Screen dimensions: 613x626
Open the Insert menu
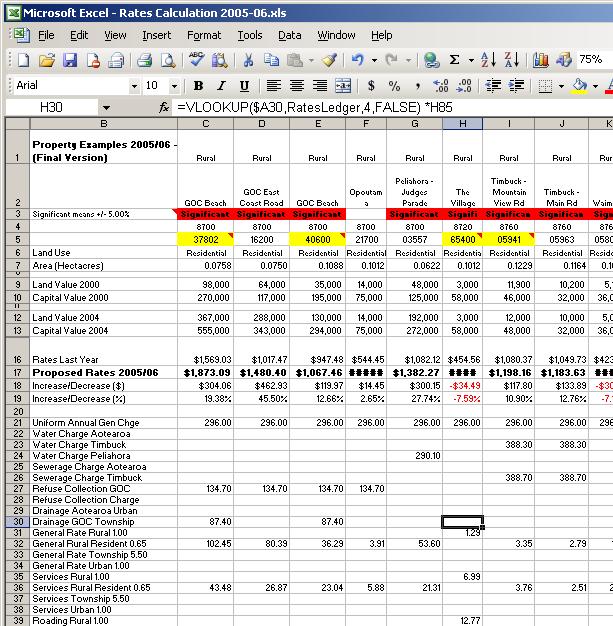[157, 36]
